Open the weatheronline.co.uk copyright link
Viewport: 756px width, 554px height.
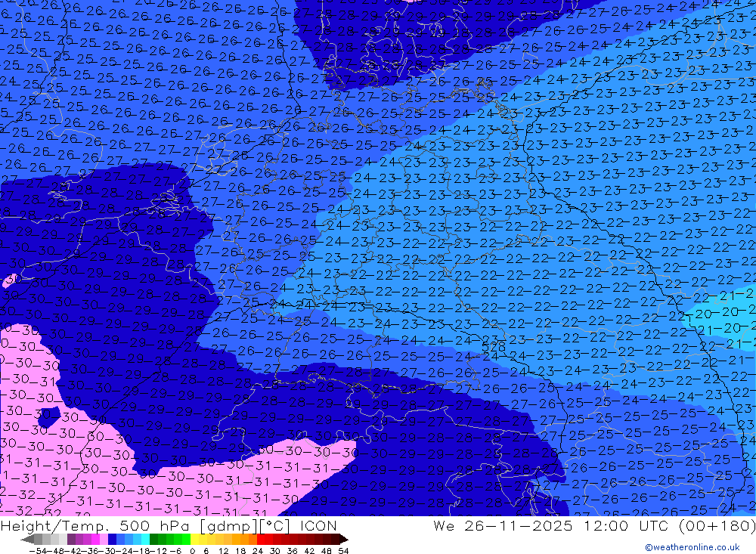click(692, 547)
